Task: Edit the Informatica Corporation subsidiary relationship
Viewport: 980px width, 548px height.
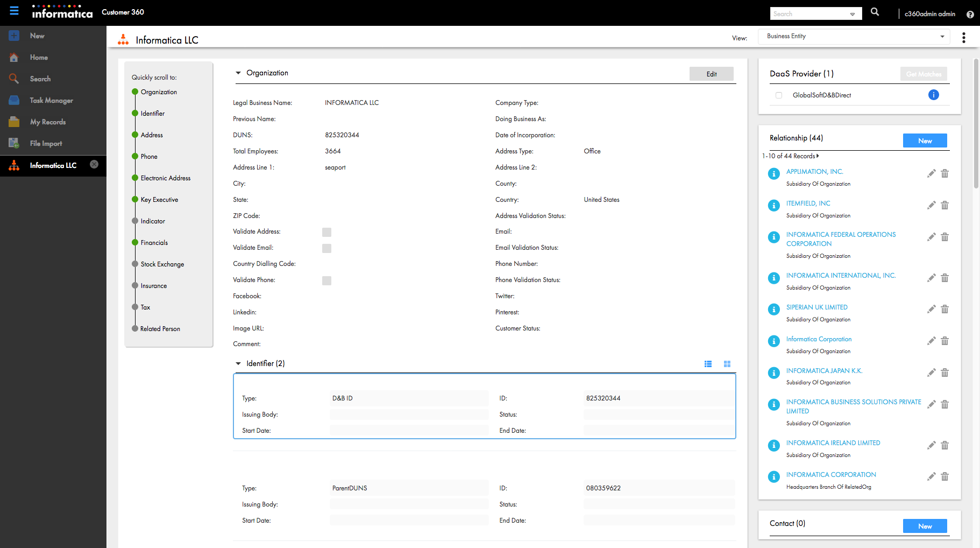Action: [x=932, y=341]
